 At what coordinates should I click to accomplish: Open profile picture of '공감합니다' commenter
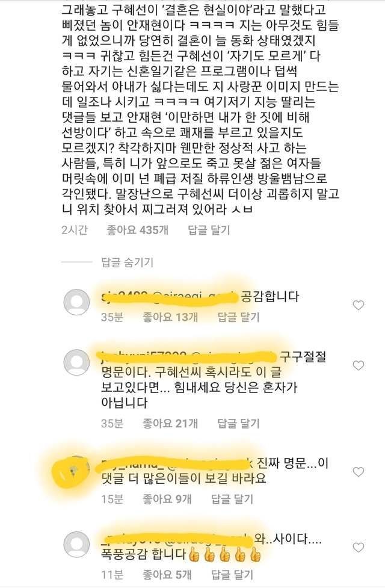[76, 302]
